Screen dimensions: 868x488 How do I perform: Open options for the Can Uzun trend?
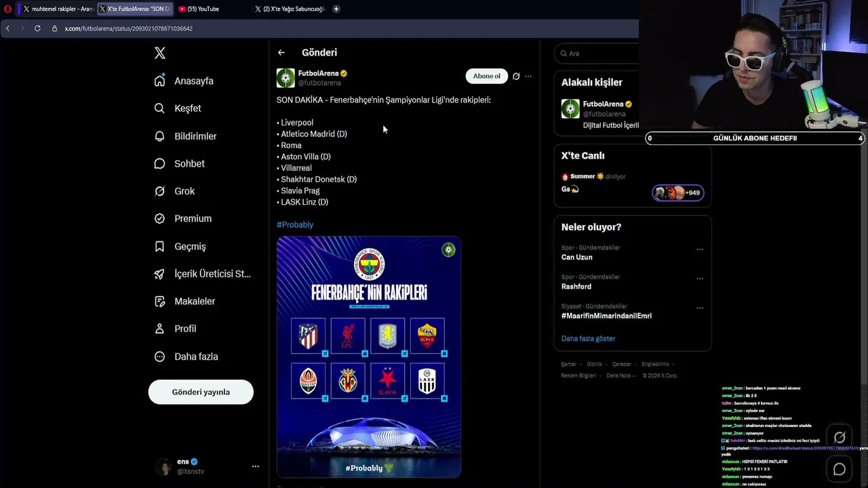(x=700, y=249)
